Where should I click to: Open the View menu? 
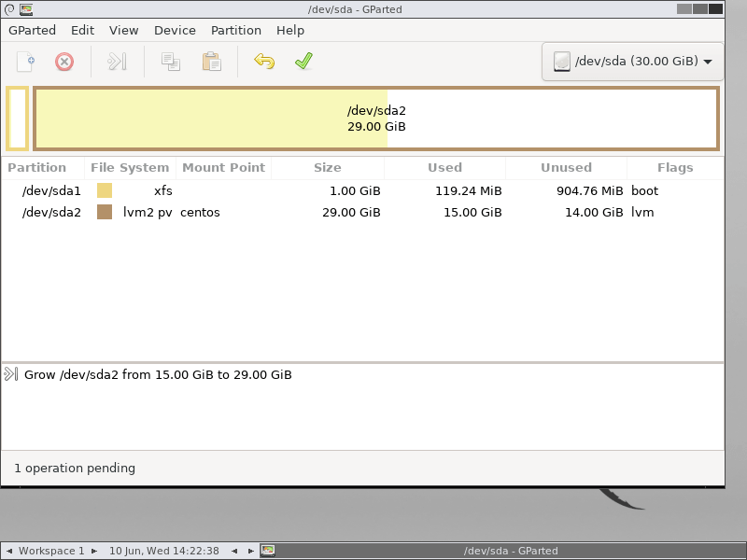[x=124, y=30]
